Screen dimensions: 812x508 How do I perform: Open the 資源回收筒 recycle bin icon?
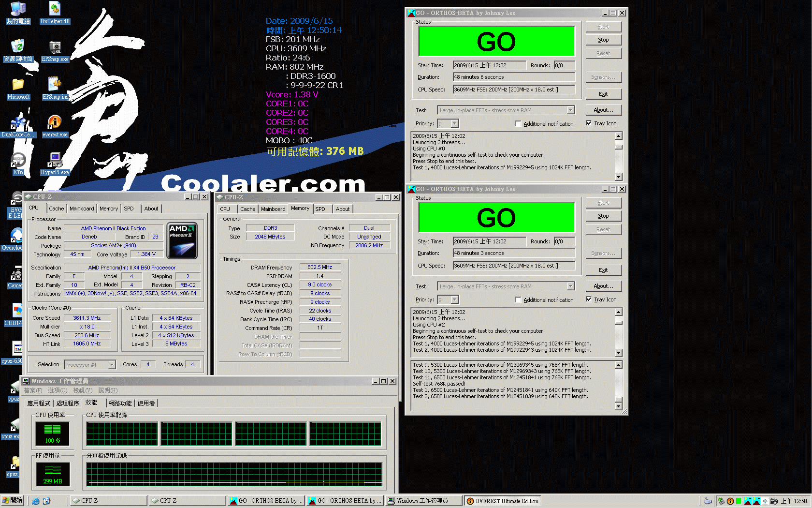tap(18, 51)
